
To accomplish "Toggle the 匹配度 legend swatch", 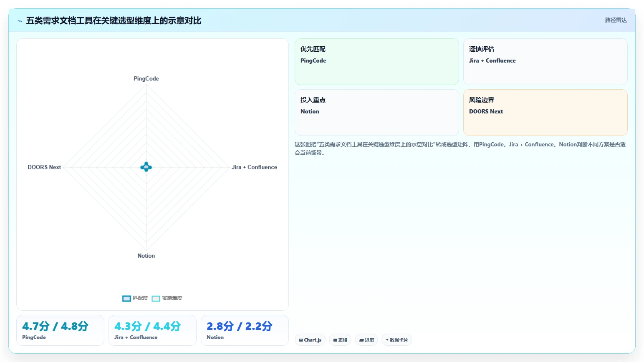I will [x=126, y=298].
